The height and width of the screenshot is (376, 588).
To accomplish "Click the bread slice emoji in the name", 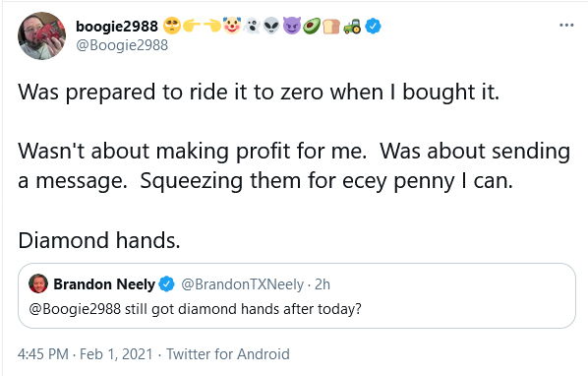I will click(331, 27).
